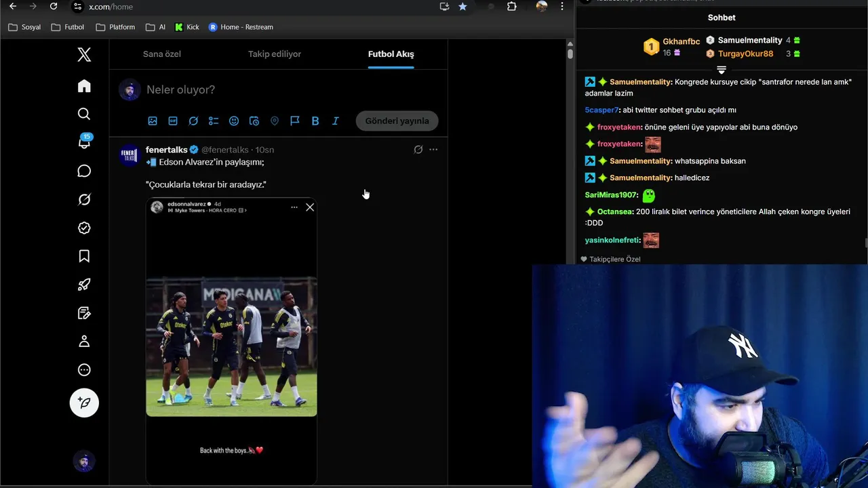Click the rocket icon in X sidebar

(x=84, y=285)
